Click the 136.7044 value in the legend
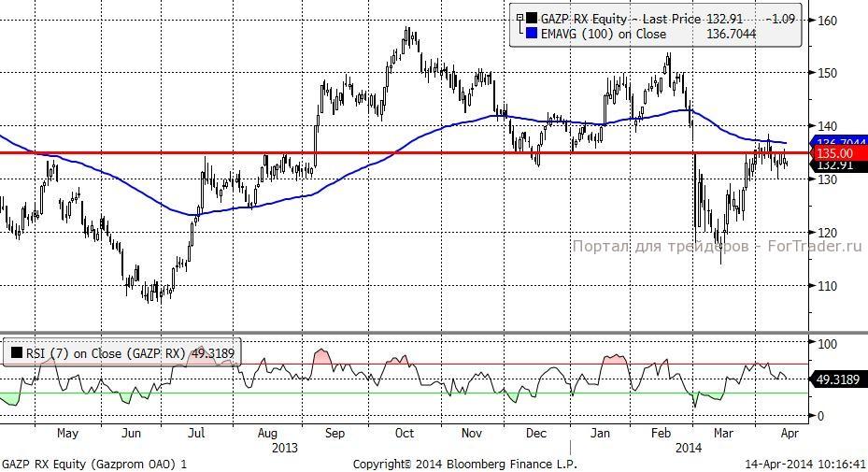 732,34
